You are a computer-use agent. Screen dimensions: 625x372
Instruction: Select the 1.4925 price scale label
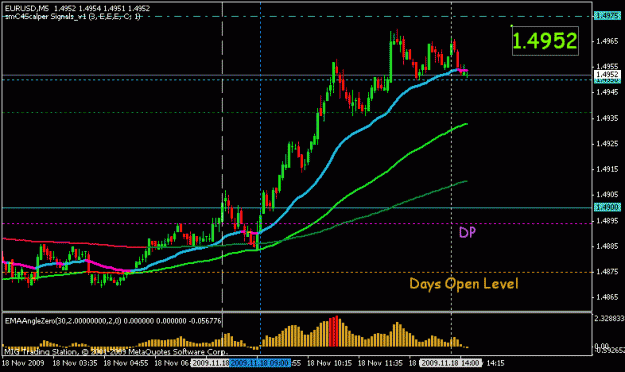tap(607, 144)
